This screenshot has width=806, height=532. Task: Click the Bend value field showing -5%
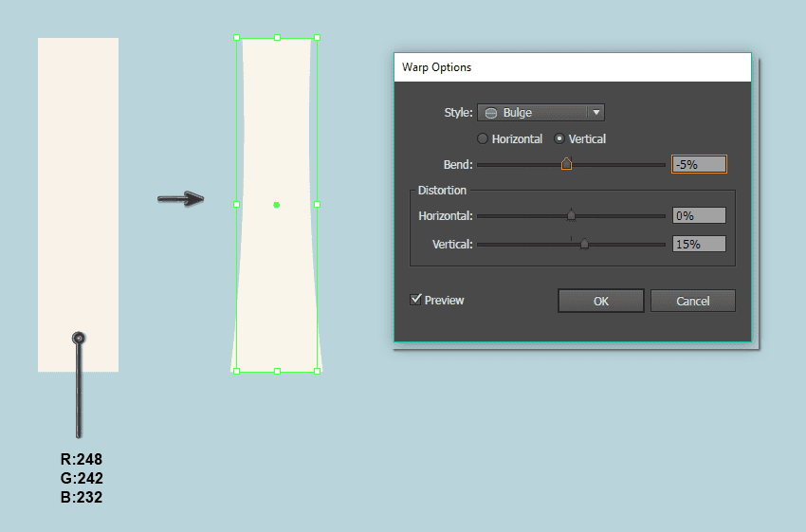(699, 164)
